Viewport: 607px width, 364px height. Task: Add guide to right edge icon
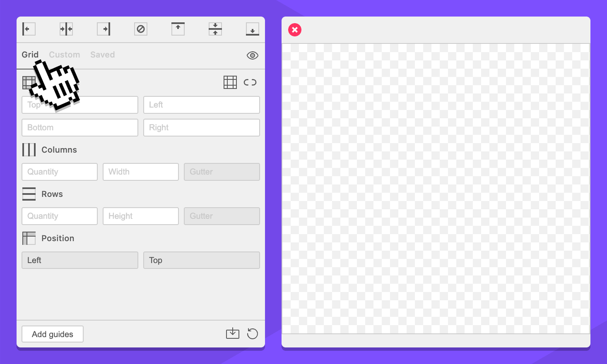(104, 29)
